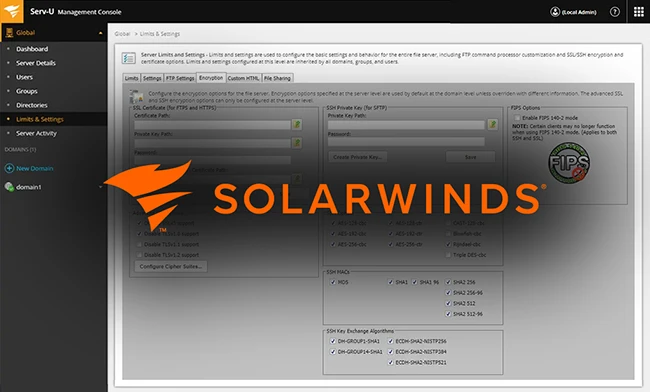
Task: Select domain1 in the domains list
Action: click(x=29, y=187)
